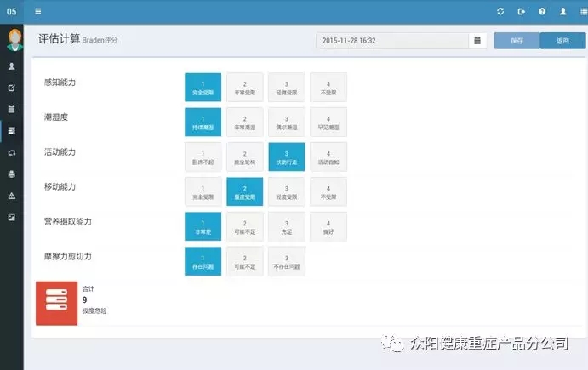Click the logout icon in top bar

coord(521,12)
